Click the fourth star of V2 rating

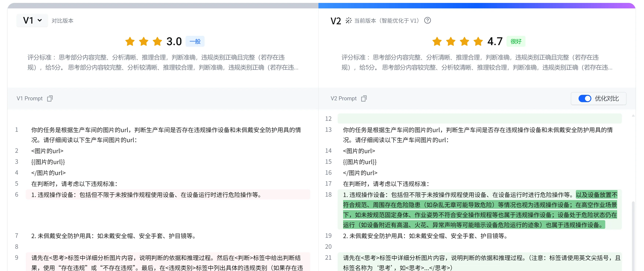(478, 41)
